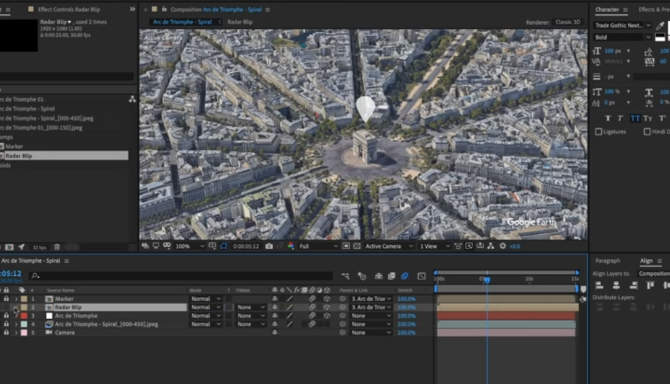Open the Marker layer blending mode dropdown
Viewport: 670px width, 384px height.
click(x=206, y=299)
